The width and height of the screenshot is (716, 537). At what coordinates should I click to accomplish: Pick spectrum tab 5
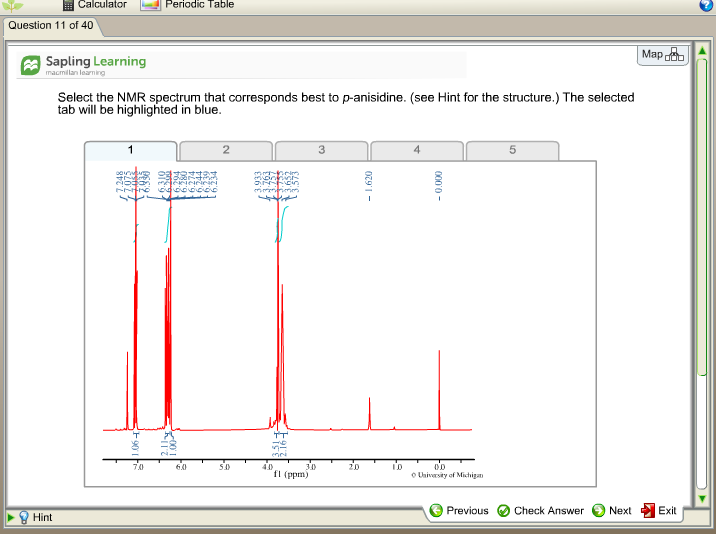512,151
